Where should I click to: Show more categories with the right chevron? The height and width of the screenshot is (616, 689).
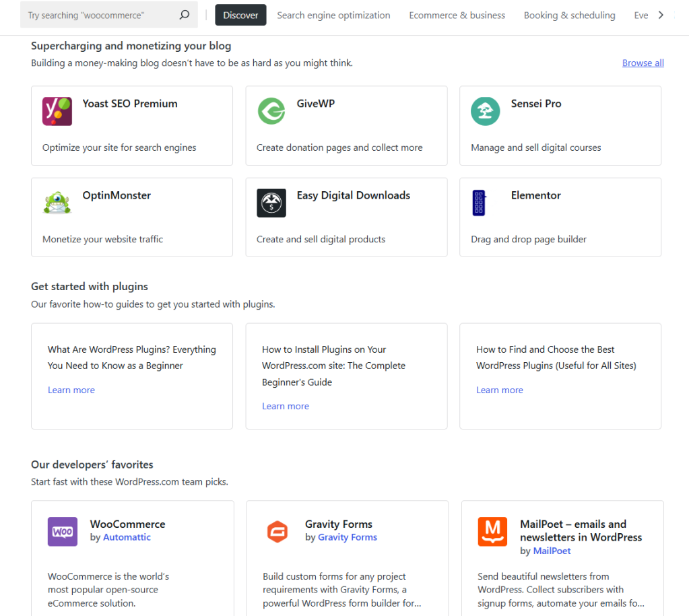661,15
